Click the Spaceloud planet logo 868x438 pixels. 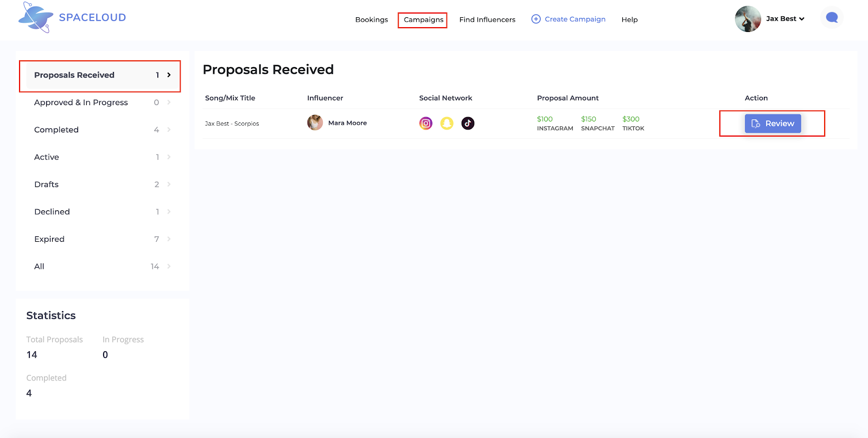[36, 17]
